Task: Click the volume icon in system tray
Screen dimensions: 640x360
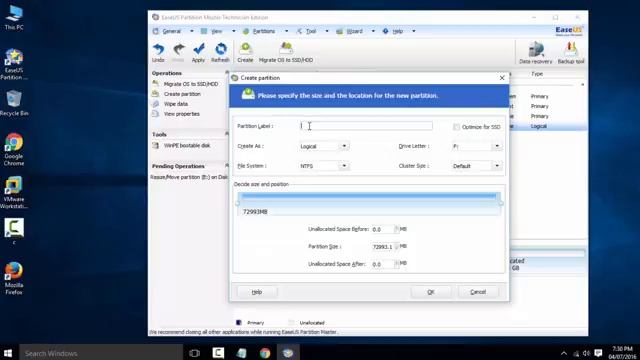Action: 587,353
